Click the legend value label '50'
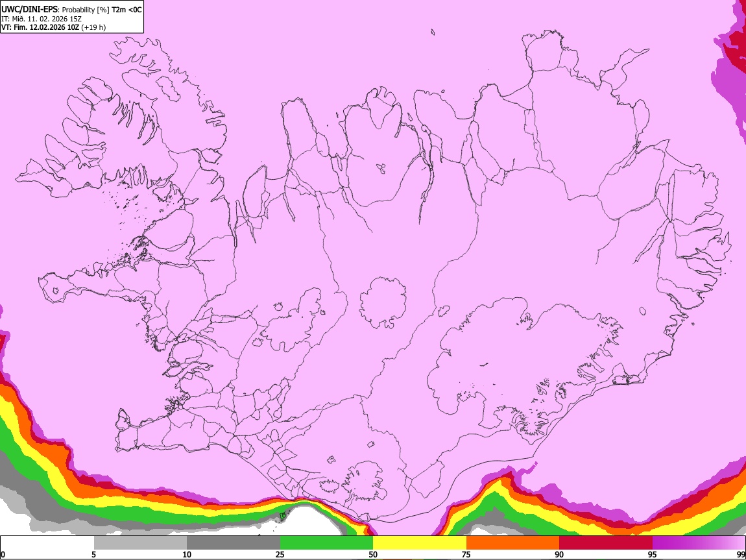This screenshot has height=560, width=746. point(373,554)
